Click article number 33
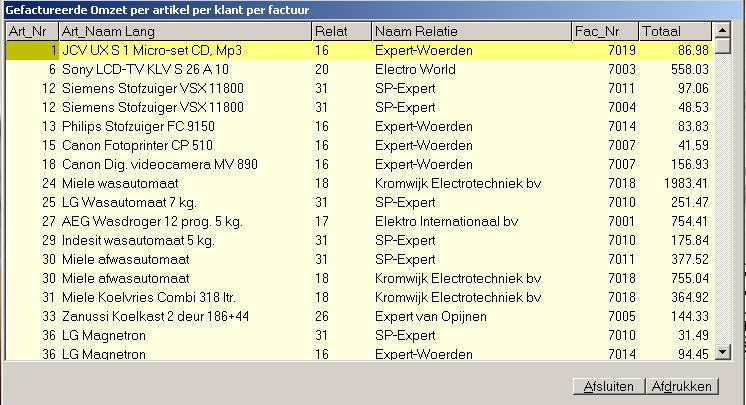 49,317
